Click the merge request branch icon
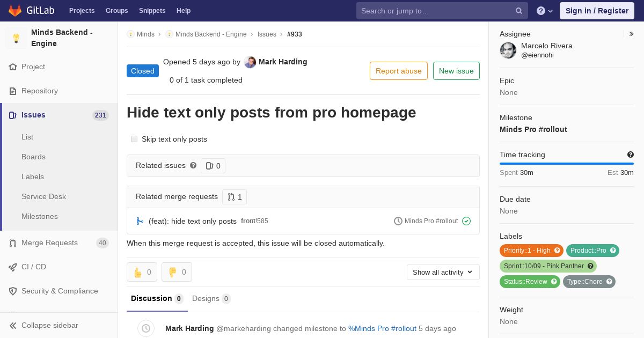644x338 pixels. pos(140,221)
